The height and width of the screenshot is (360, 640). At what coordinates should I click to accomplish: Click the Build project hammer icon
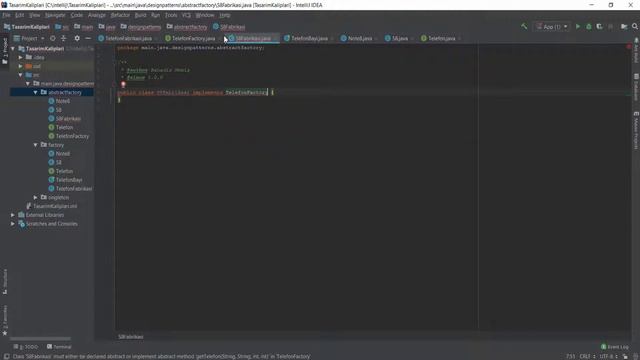(524, 27)
